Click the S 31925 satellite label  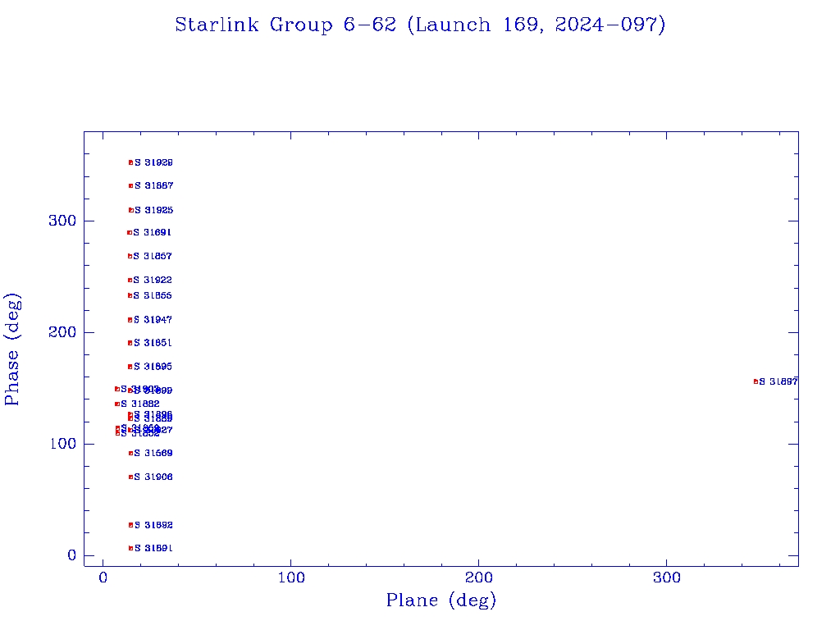pyautogui.click(x=153, y=210)
